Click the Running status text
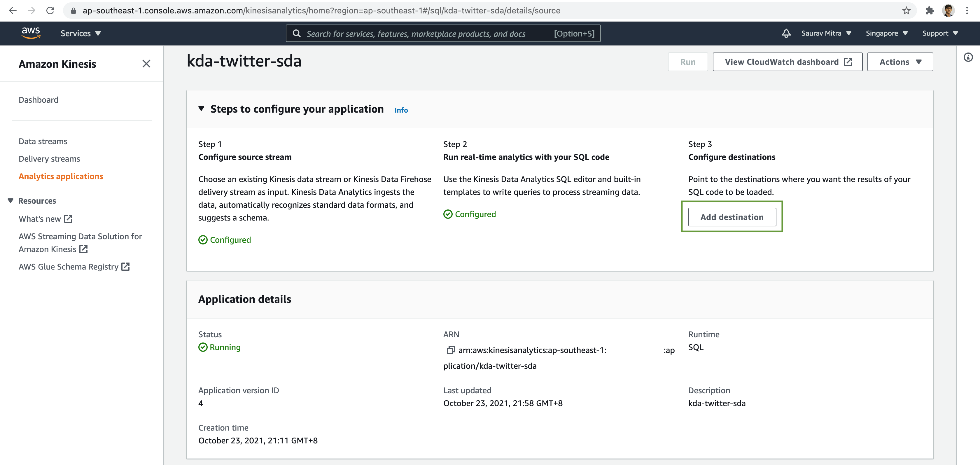Image resolution: width=980 pixels, height=465 pixels. (225, 347)
